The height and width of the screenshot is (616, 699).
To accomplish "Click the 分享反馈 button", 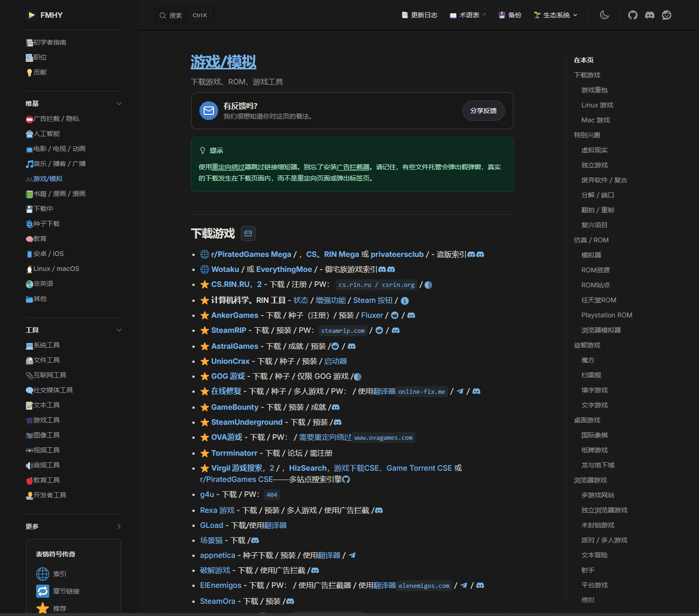I will point(483,111).
